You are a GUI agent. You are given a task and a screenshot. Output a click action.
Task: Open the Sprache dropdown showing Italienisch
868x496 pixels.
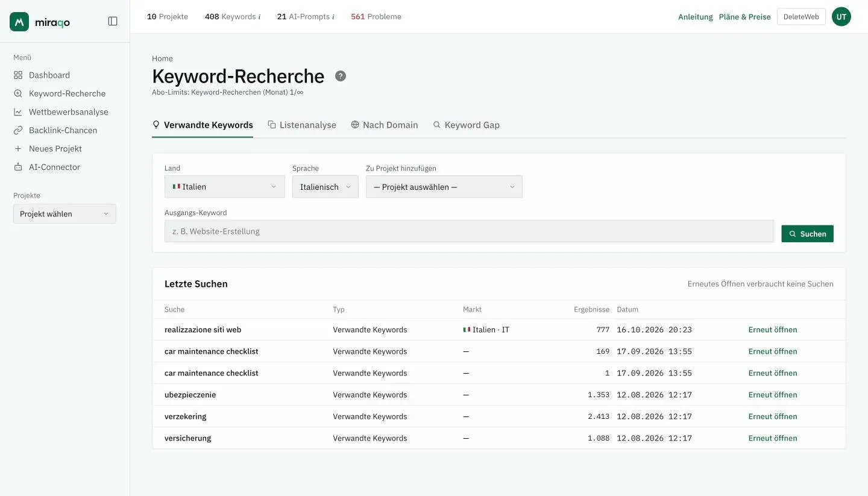tap(325, 187)
